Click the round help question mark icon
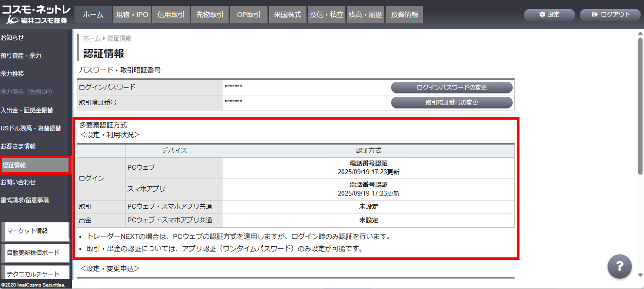This screenshot has width=644, height=289. tap(619, 266)
